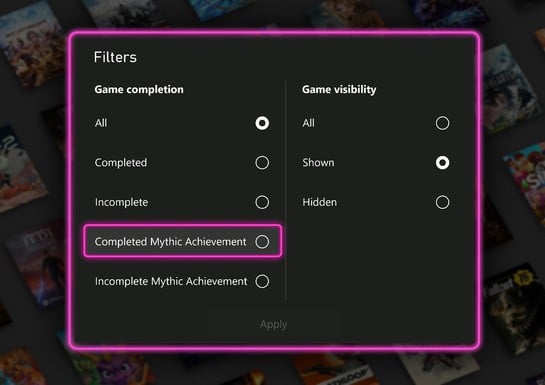Select Completed Mythic Achievement radio button

[x=262, y=241]
